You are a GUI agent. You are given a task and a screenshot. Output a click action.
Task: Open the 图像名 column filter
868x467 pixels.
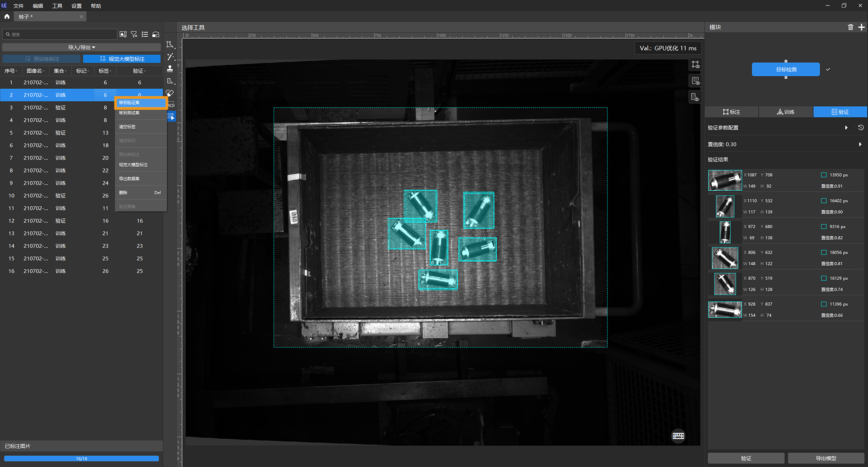point(35,71)
